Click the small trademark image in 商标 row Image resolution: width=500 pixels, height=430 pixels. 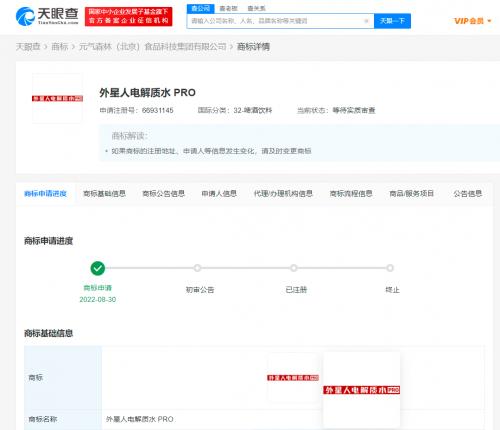click(293, 378)
